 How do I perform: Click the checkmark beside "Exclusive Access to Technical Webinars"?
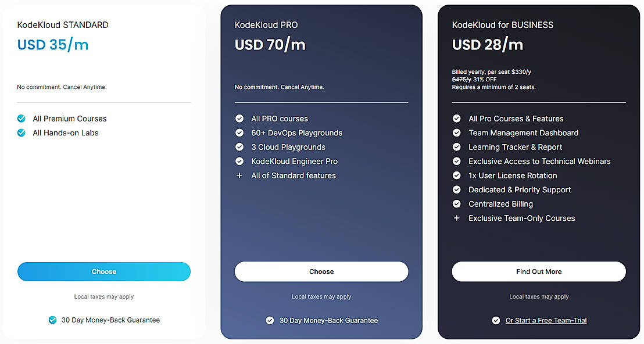coord(457,161)
